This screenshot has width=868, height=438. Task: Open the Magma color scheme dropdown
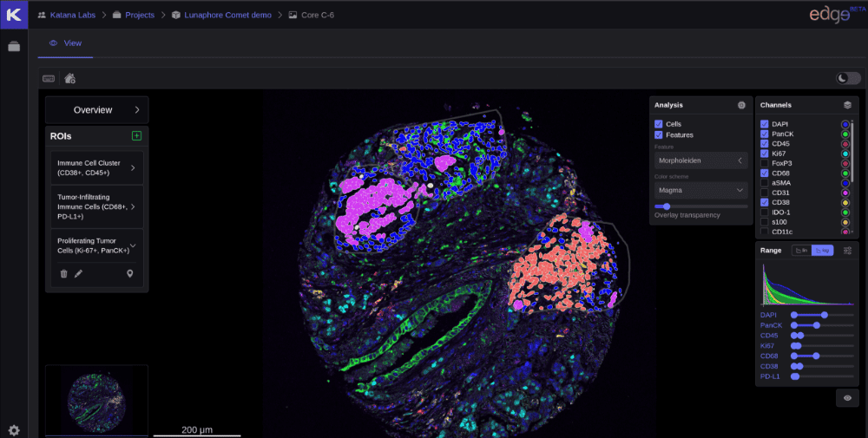pos(700,189)
